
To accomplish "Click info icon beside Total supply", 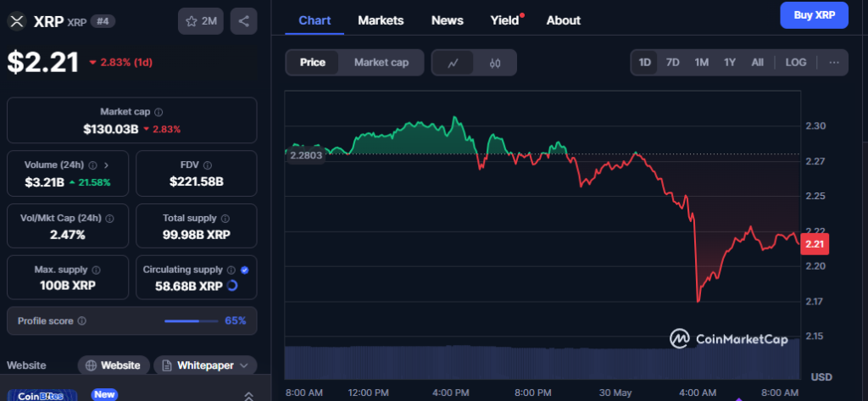I will click(225, 218).
